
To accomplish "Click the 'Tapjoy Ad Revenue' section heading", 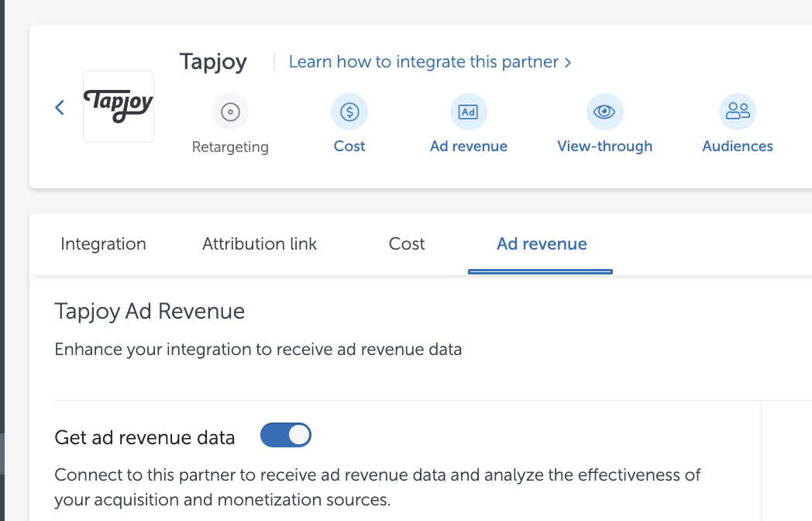I will 150,312.
